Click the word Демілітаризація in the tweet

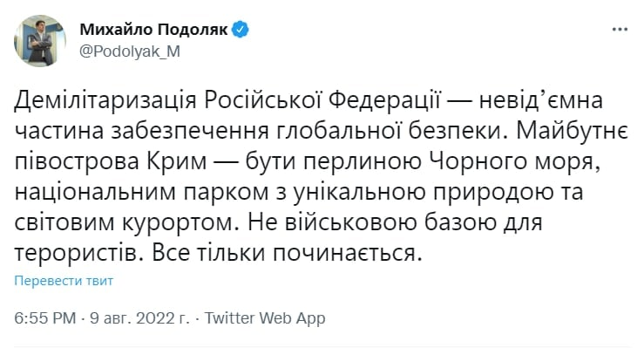pyautogui.click(x=105, y=101)
